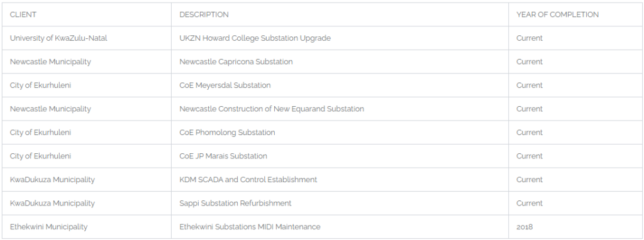Select UKZN Howard College Substation Upgrade text
This screenshot has width=644, height=240.
[255, 38]
